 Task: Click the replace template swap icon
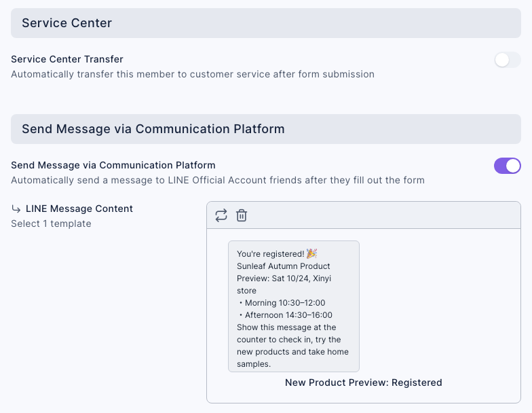pyautogui.click(x=221, y=215)
